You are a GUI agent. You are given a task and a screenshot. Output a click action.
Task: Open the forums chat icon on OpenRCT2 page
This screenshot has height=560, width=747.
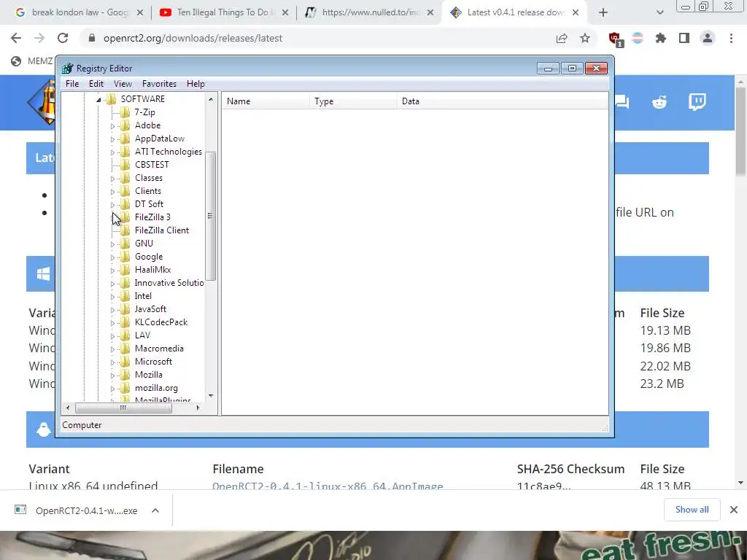click(x=622, y=102)
